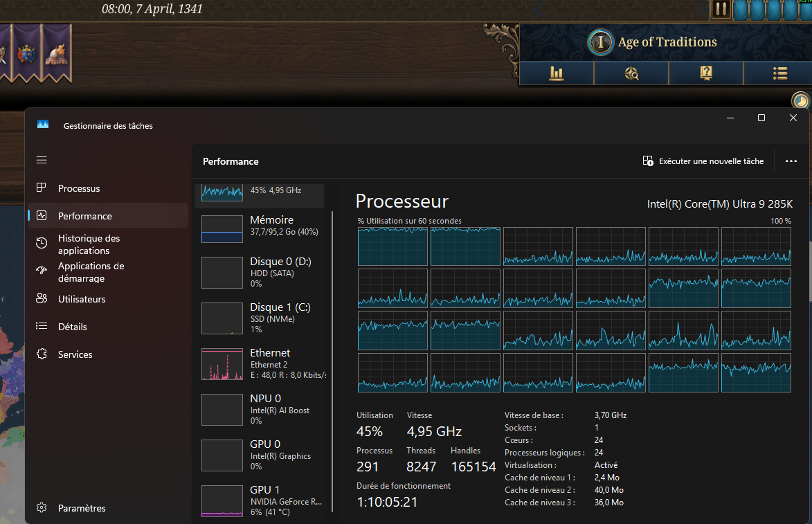
Task: Open the bulleted list icon under Age of Traditions
Action: tap(779, 73)
